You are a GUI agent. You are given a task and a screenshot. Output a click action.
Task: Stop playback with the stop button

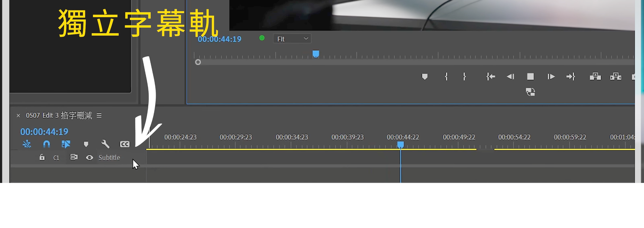click(530, 77)
